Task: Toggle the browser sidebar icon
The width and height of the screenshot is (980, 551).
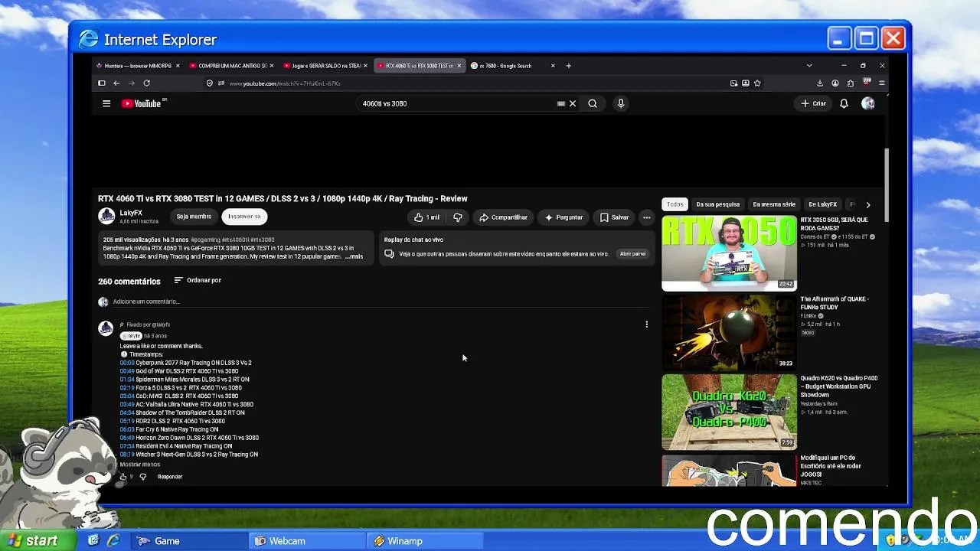Action: (101, 83)
